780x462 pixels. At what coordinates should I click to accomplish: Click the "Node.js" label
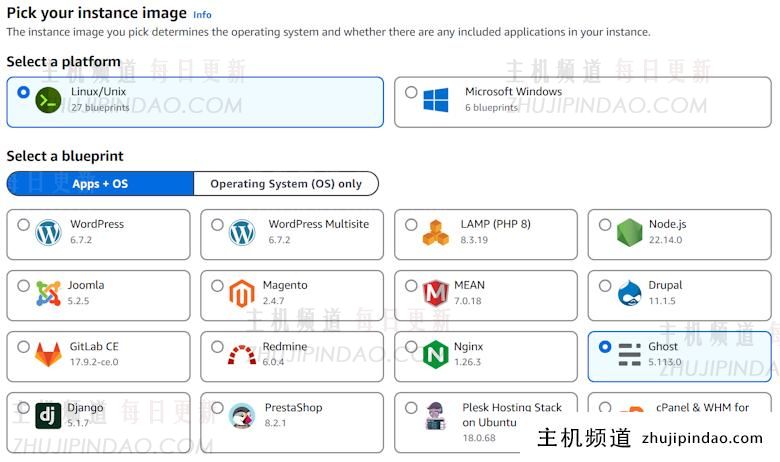pyautogui.click(x=668, y=224)
